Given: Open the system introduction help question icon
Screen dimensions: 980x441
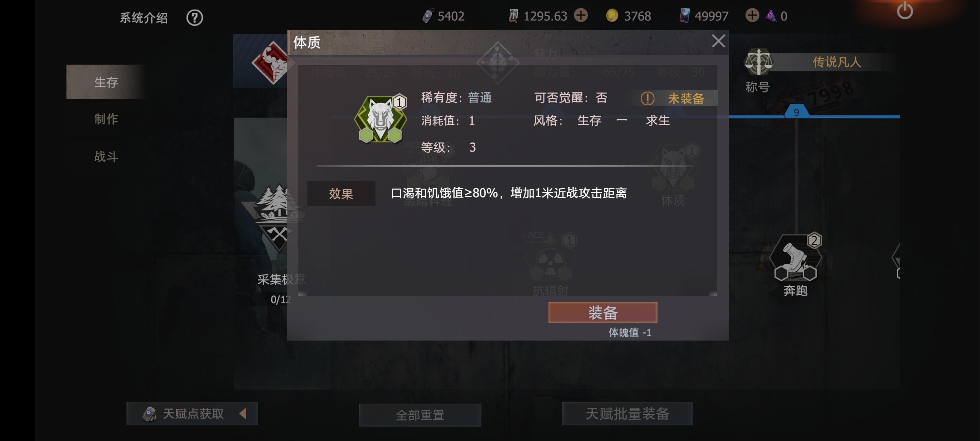Looking at the screenshot, I should [194, 17].
